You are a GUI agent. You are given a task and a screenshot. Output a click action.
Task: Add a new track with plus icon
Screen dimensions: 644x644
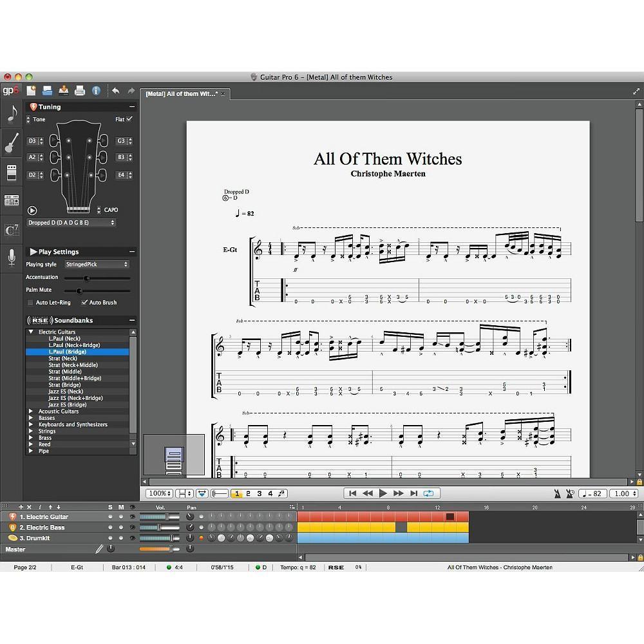[21, 507]
